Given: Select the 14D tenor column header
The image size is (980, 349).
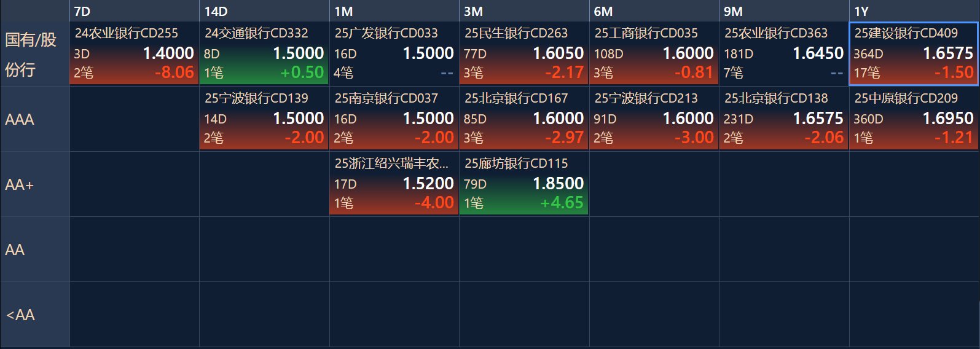Looking at the screenshot, I should [x=264, y=11].
